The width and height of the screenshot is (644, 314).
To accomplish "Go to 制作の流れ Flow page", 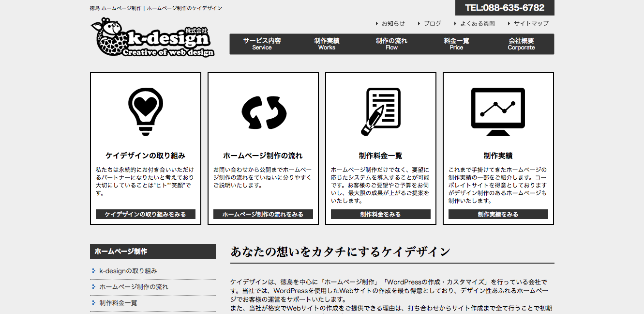I will coord(391,44).
